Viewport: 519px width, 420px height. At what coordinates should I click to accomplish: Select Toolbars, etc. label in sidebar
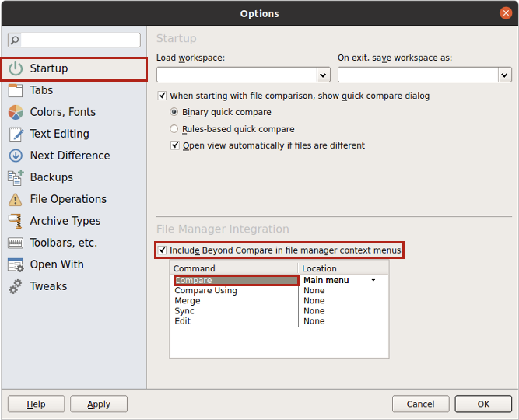[x=64, y=243]
